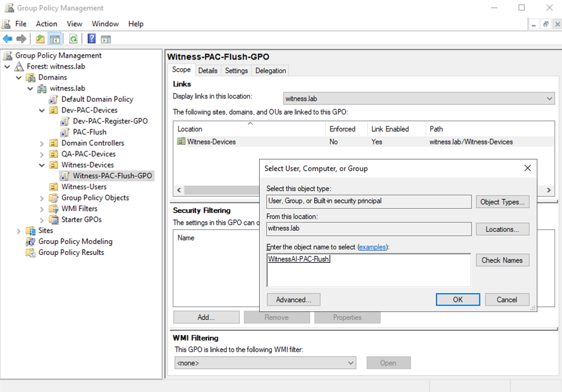The height and width of the screenshot is (392, 562).
Task: Open the Action menu
Action: [47, 24]
